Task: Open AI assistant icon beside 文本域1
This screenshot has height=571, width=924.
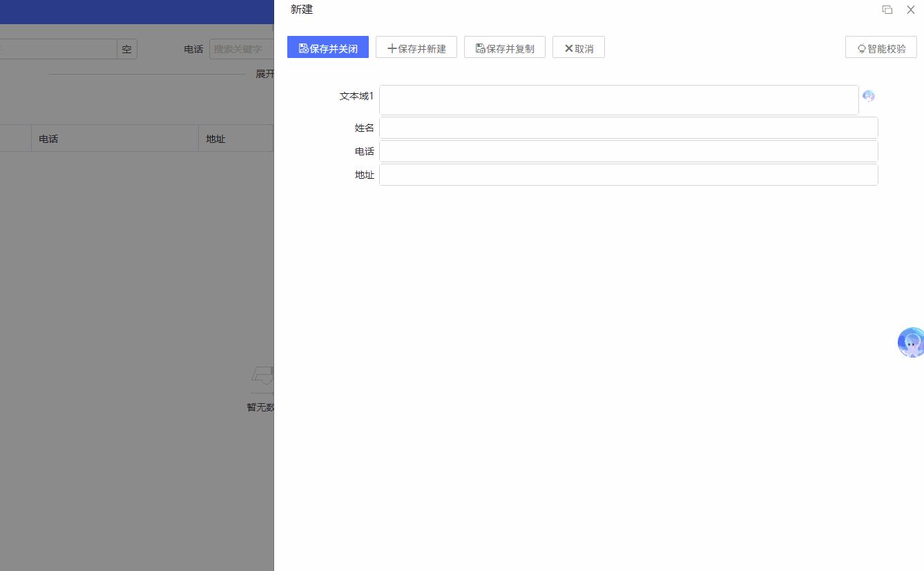Action: point(869,96)
